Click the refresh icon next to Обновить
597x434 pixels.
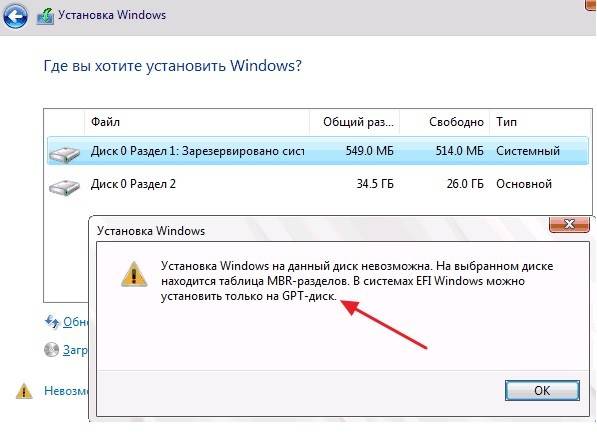(52, 322)
